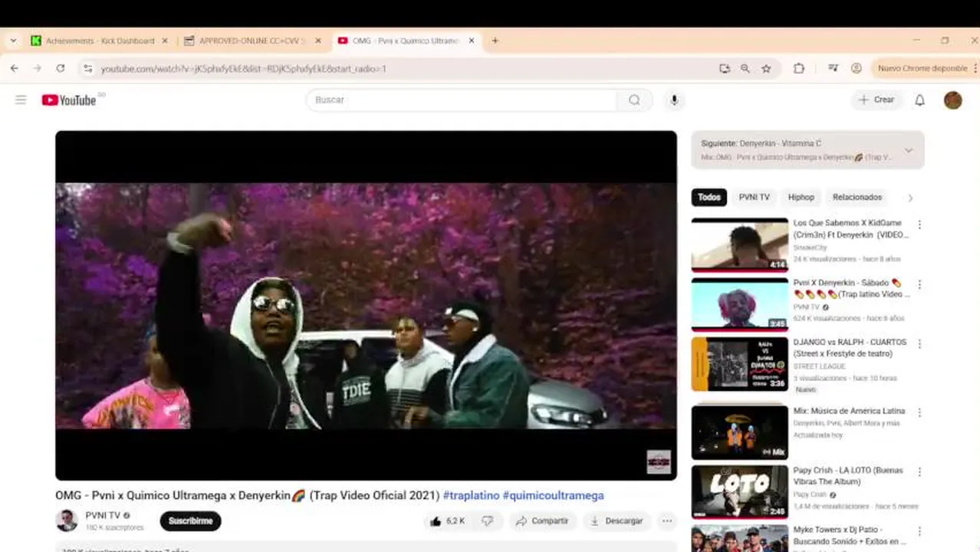Open Mix Música de América Latina thumbnail

pyautogui.click(x=739, y=432)
